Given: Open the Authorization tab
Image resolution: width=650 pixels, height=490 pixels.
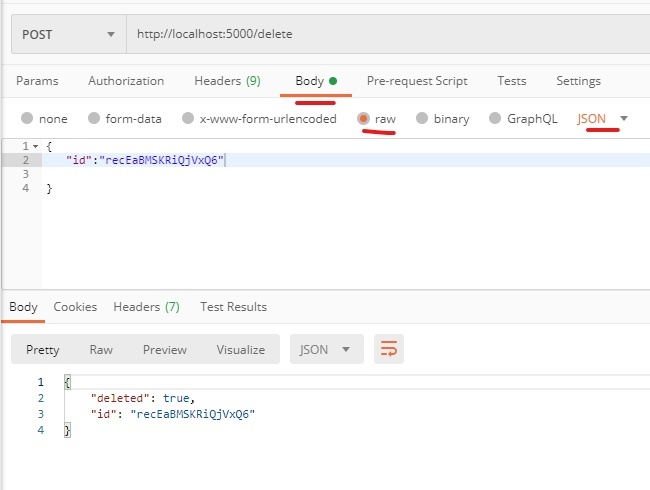Looking at the screenshot, I should pos(126,81).
